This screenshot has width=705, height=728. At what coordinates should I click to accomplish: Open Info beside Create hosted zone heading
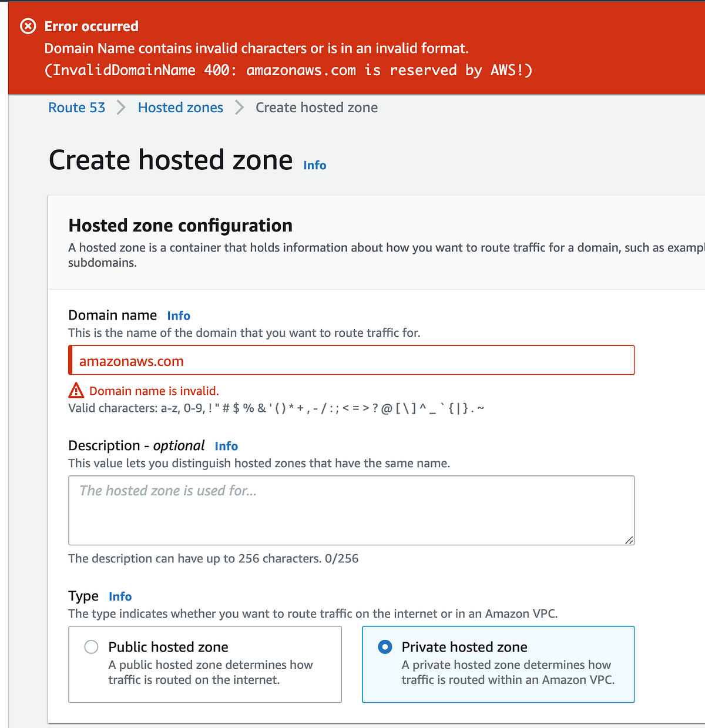314,165
